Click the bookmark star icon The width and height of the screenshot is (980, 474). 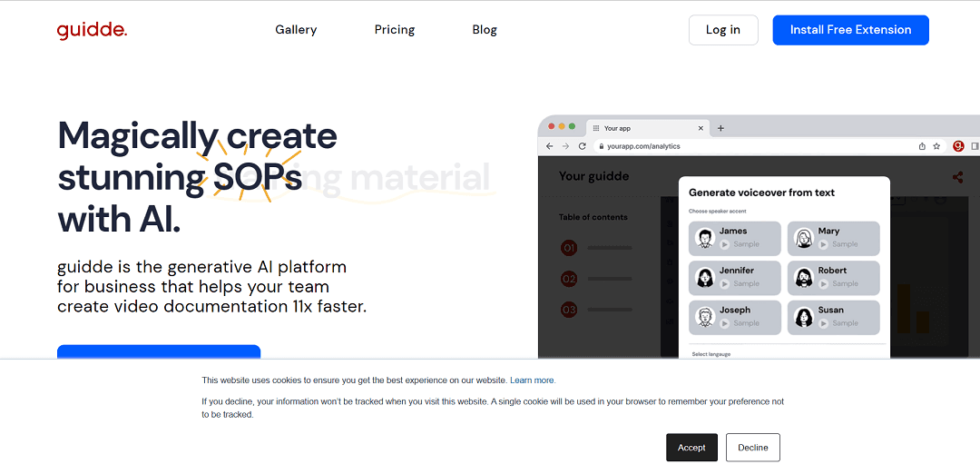tap(936, 146)
